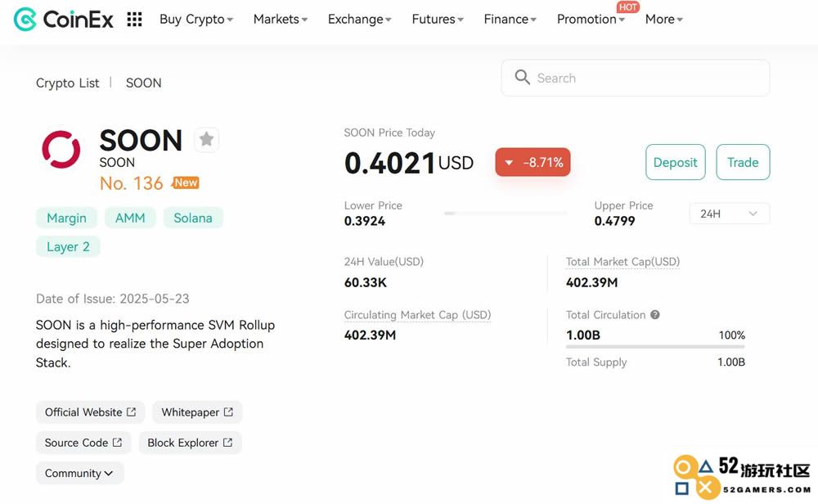Viewport: 818px width, 504px height.
Task: Expand the Community dropdown
Action: coord(80,473)
